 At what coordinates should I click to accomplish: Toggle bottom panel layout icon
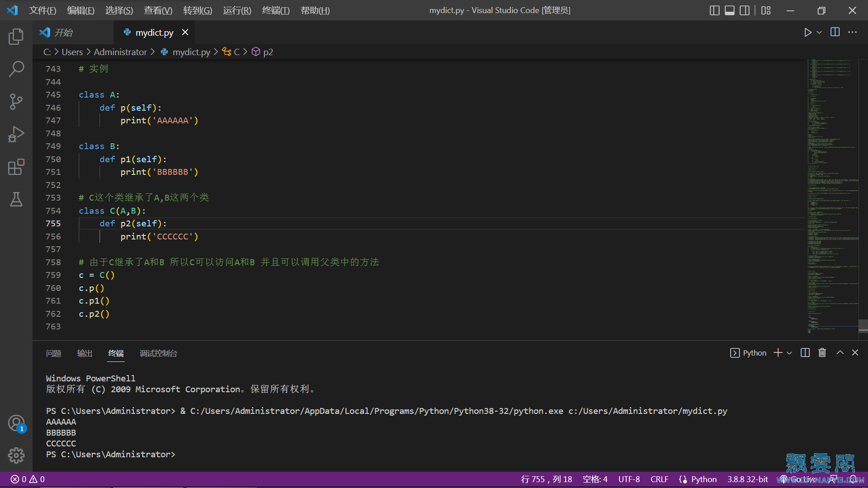click(730, 10)
